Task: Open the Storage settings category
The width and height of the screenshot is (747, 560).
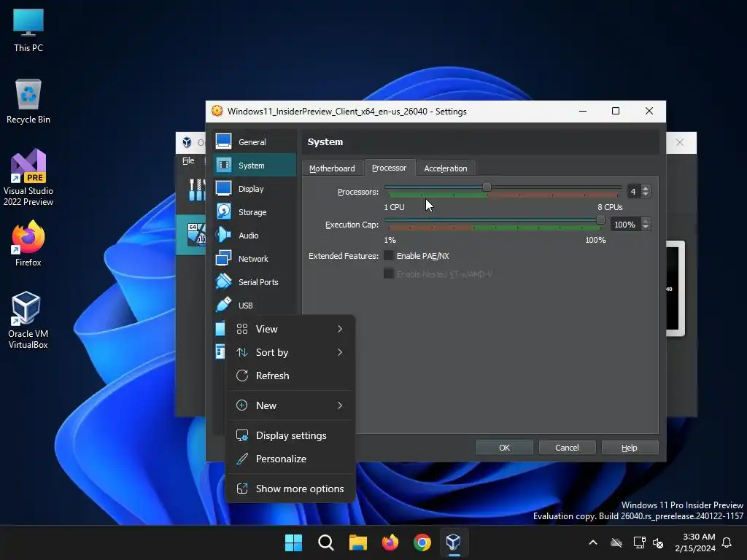Action: point(255,212)
